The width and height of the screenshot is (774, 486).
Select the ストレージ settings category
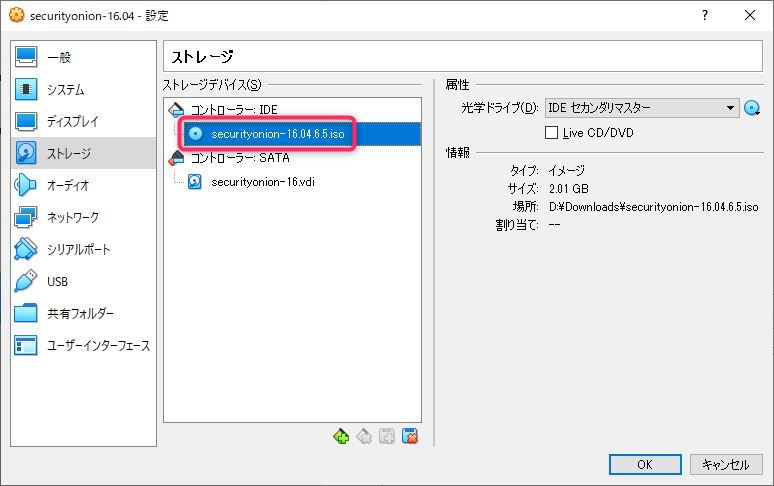[83, 153]
